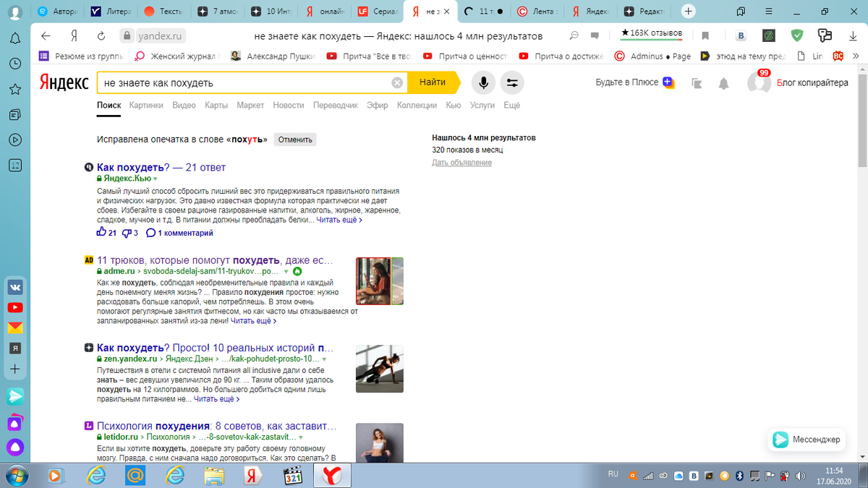
Task: Click the yellow Найти search button
Action: tap(434, 82)
